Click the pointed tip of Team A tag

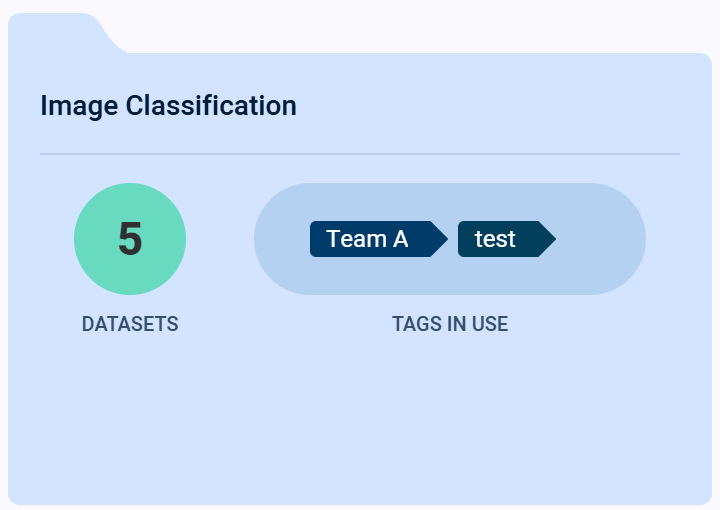[x=440, y=239]
